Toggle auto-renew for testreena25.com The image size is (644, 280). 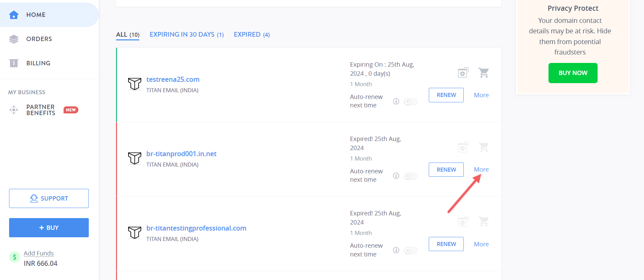tap(411, 102)
